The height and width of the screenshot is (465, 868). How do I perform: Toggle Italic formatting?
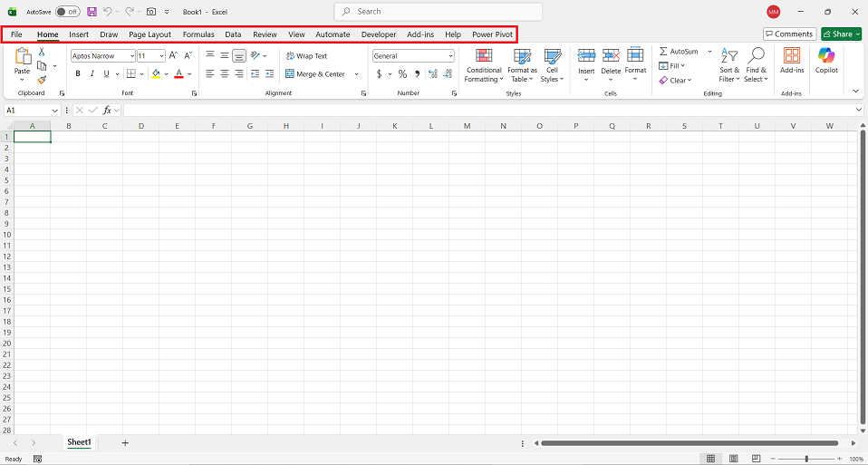[92, 73]
